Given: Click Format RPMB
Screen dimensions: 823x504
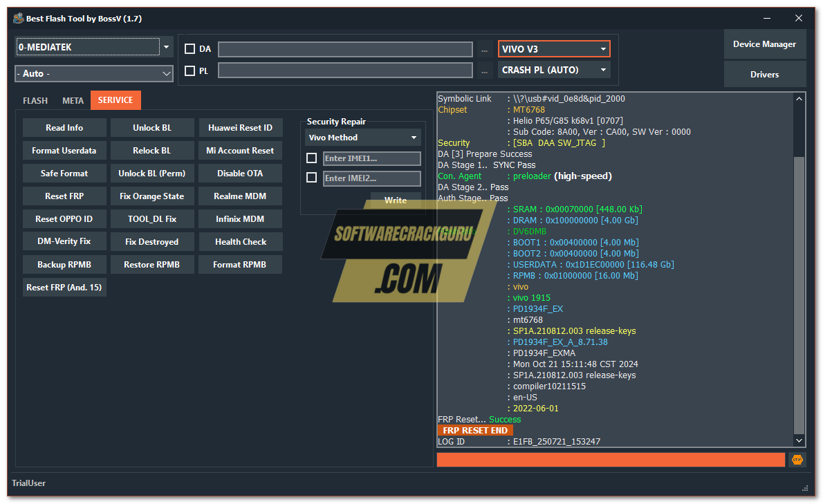Looking at the screenshot, I should click(240, 264).
